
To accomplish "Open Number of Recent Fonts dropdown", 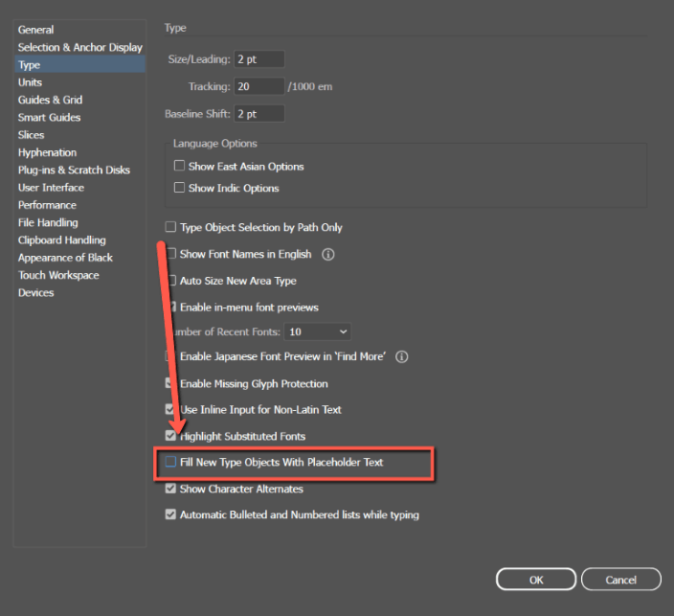I will point(318,331).
